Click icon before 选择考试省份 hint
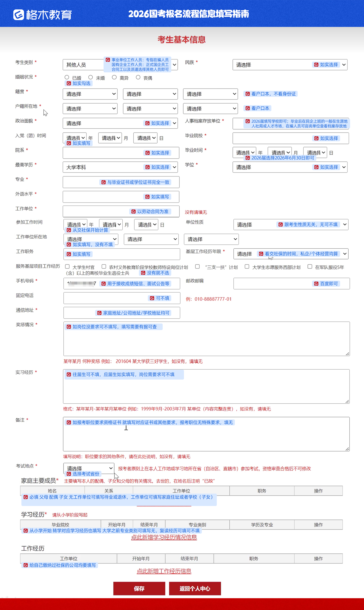This screenshot has width=364, height=610. click(x=69, y=474)
